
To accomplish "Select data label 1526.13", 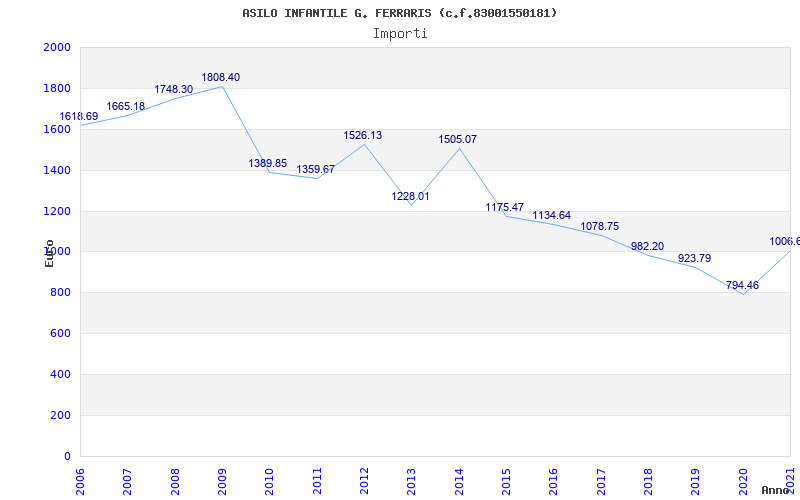I will coord(363,136).
